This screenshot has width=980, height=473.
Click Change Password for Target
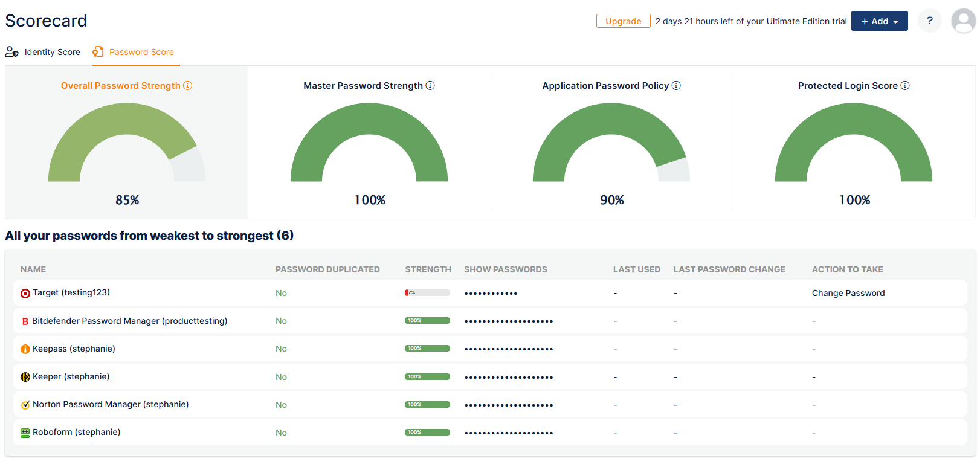(848, 293)
